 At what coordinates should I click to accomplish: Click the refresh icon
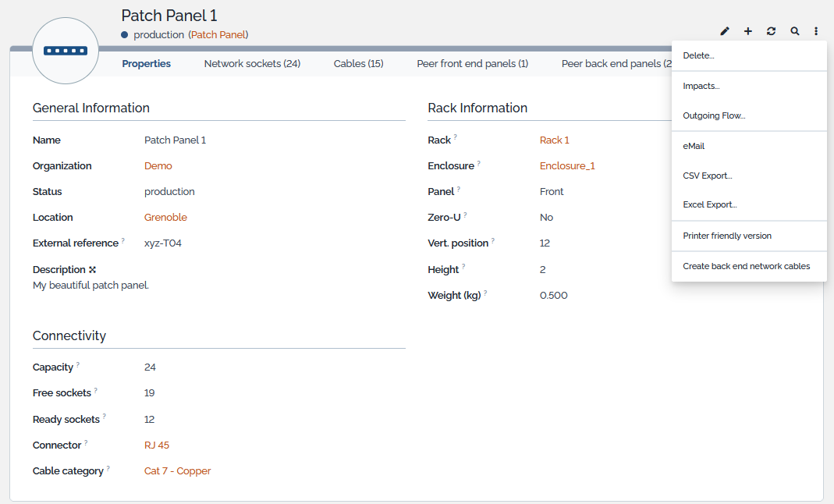pyautogui.click(x=771, y=31)
